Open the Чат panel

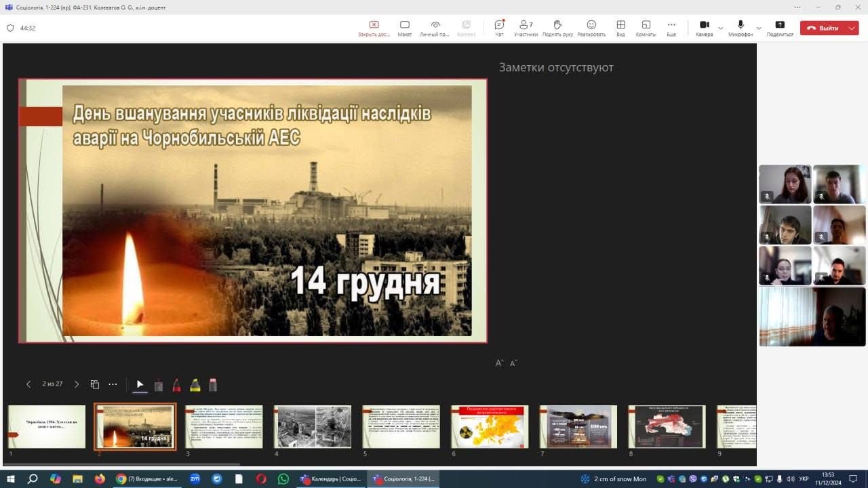(499, 28)
